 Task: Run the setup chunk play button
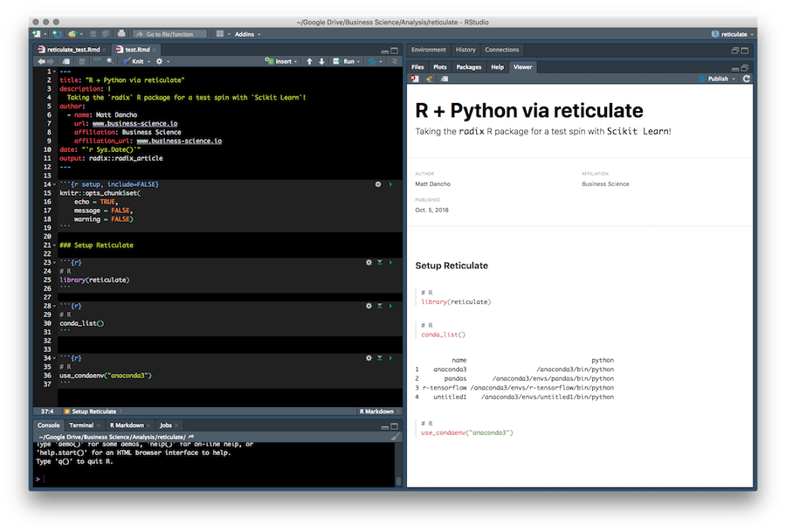390,184
